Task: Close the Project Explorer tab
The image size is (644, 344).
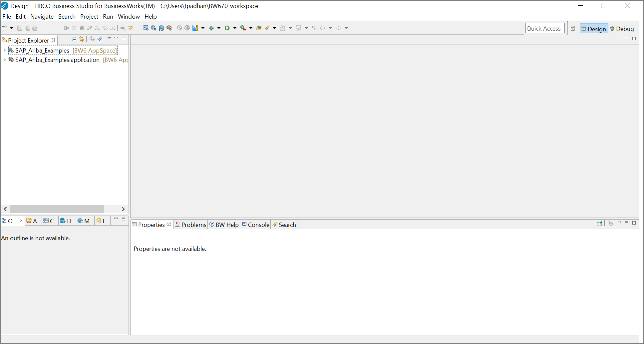Action: [53, 40]
